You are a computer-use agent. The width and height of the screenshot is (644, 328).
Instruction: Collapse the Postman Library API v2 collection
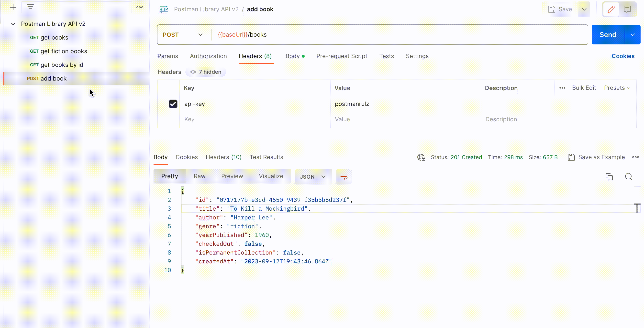pyautogui.click(x=13, y=24)
